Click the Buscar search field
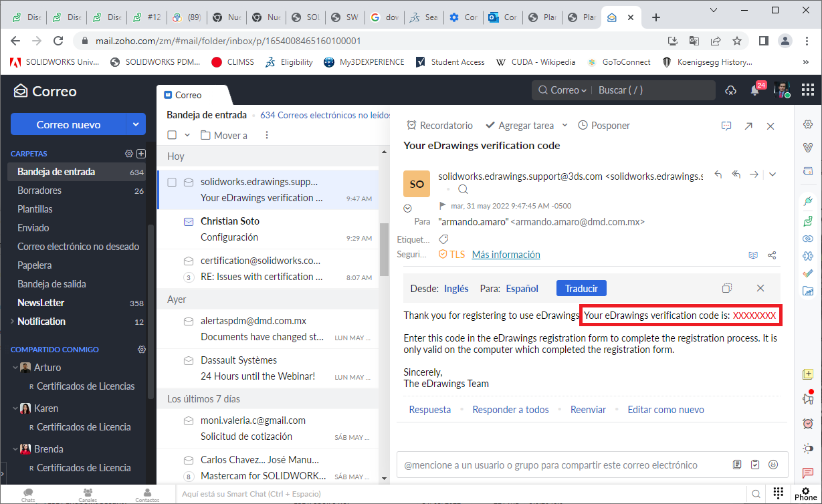This screenshot has height=504, width=822. 652,90
